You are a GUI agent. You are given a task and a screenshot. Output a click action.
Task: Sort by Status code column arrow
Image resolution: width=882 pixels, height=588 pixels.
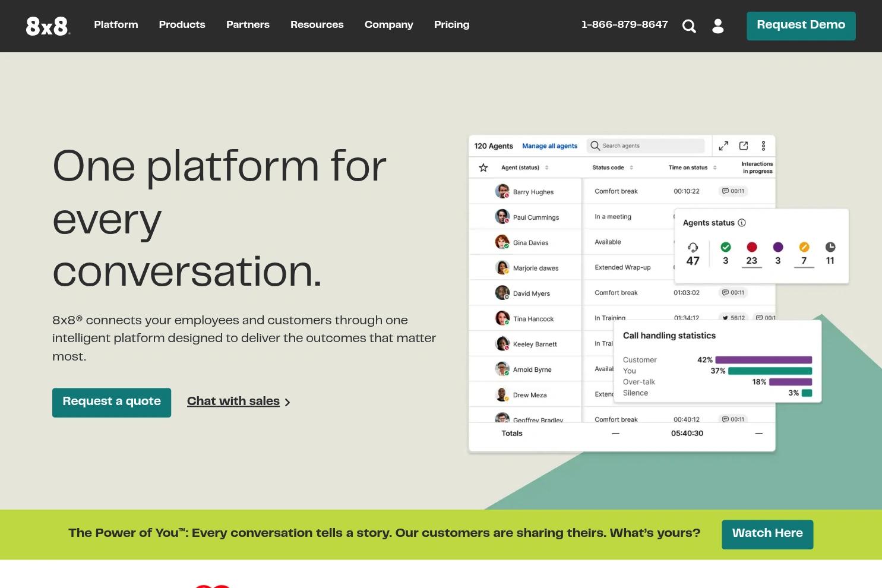pyautogui.click(x=631, y=167)
